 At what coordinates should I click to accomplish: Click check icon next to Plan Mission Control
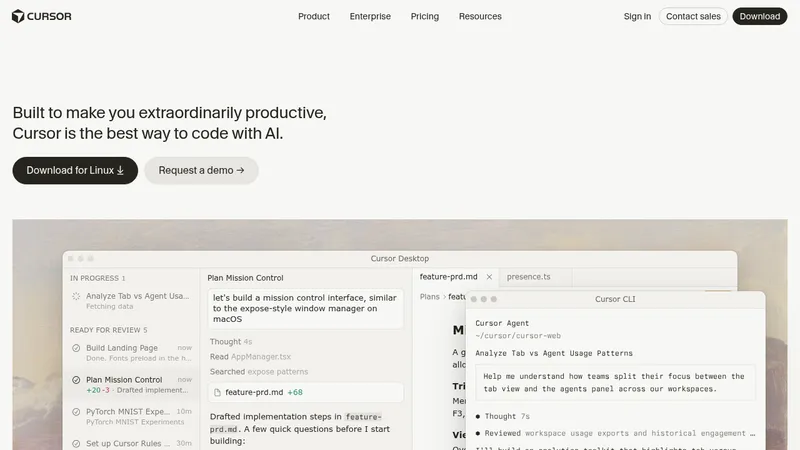pyautogui.click(x=76, y=380)
